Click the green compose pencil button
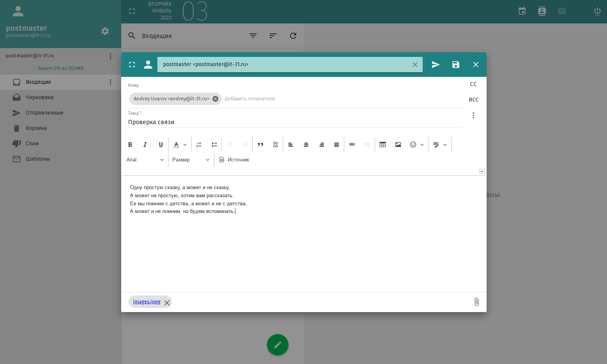 pos(278,345)
